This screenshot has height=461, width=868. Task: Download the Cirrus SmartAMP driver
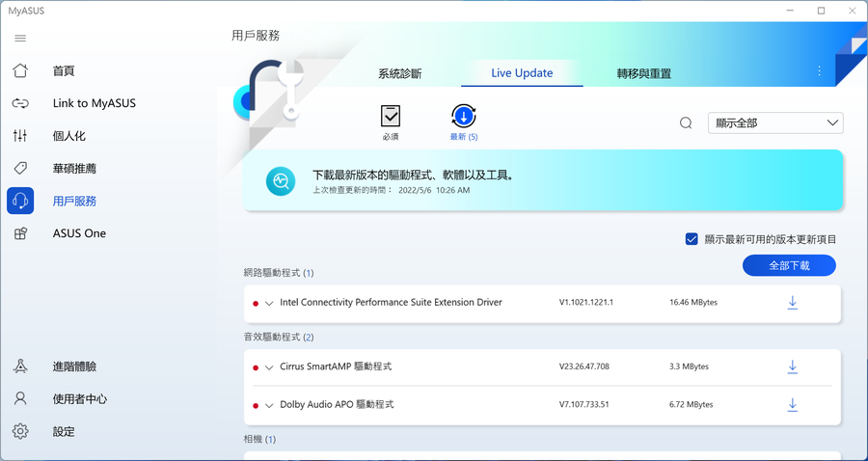[x=792, y=366]
